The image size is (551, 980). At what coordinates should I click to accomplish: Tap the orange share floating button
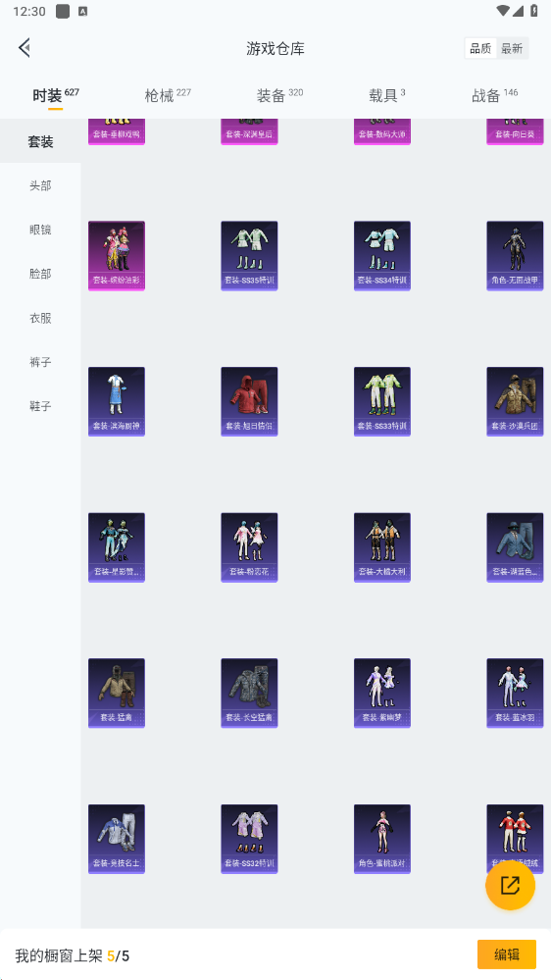(510, 885)
